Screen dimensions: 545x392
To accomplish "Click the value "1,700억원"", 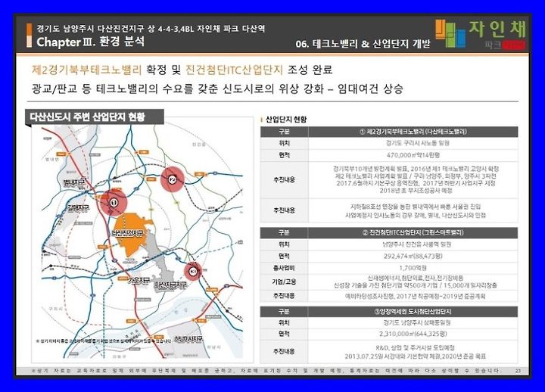I will click(x=413, y=268).
